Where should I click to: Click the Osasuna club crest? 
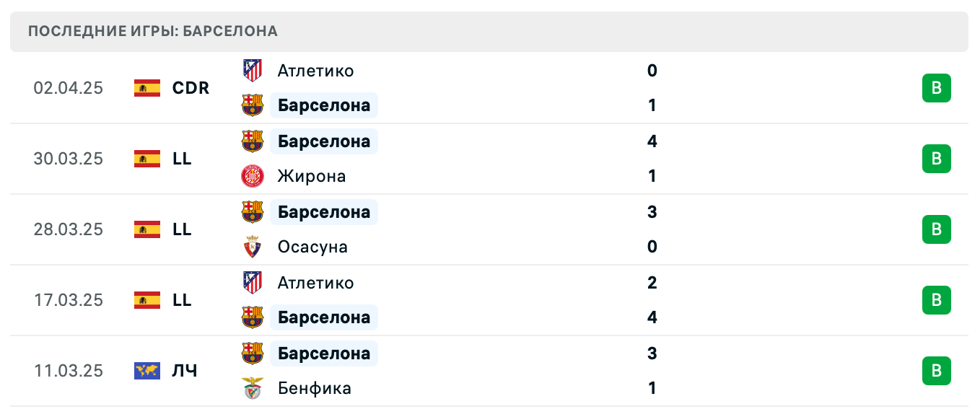point(253,247)
